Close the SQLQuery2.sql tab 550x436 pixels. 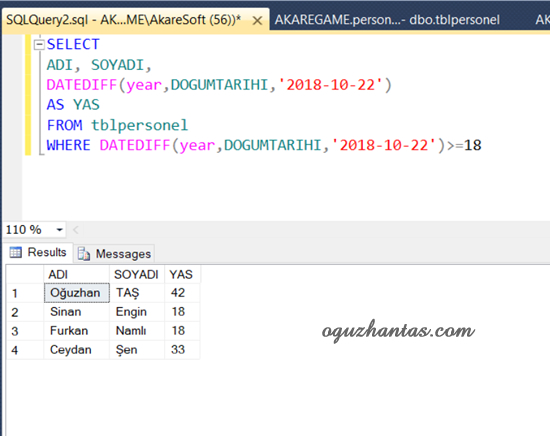coord(257,21)
